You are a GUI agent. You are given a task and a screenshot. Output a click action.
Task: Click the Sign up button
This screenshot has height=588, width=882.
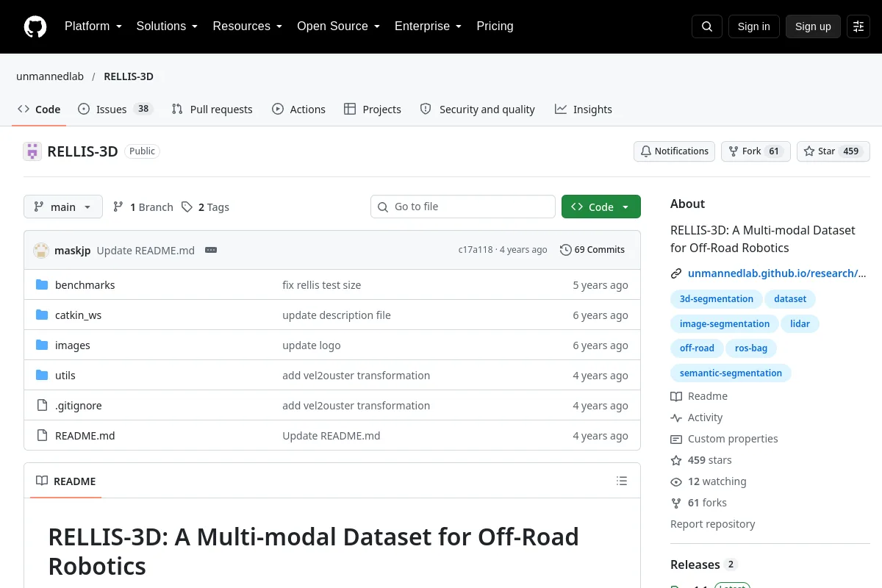point(813,26)
